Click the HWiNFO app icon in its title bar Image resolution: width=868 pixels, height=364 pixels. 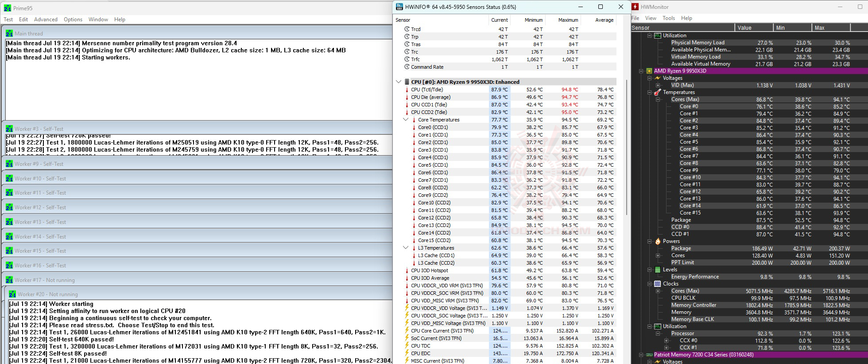399,7
